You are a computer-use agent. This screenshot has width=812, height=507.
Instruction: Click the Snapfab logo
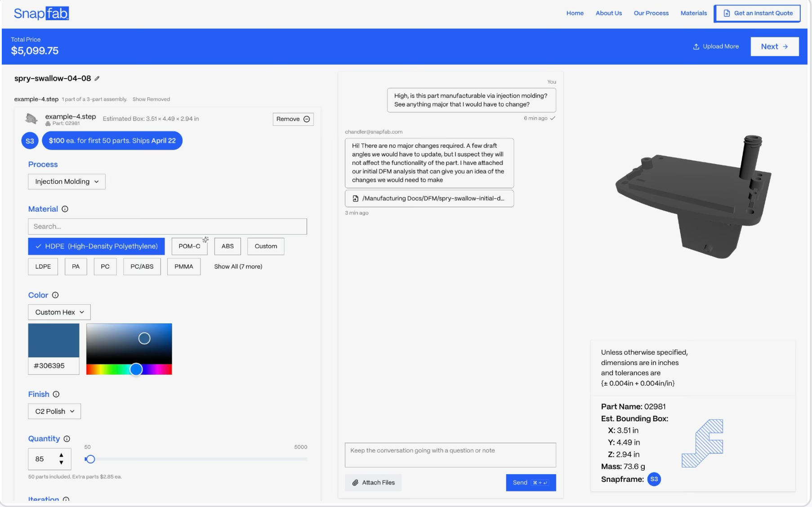click(x=41, y=13)
